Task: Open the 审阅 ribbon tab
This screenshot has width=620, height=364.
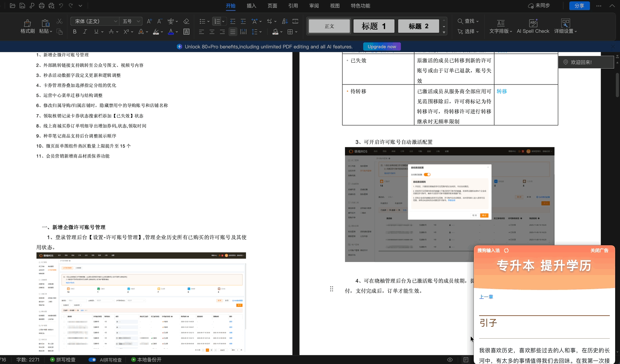Action: pos(314,6)
